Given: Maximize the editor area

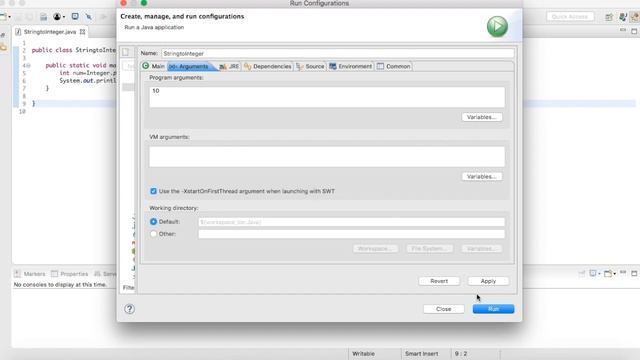Looking at the screenshot, I should click(634, 31).
